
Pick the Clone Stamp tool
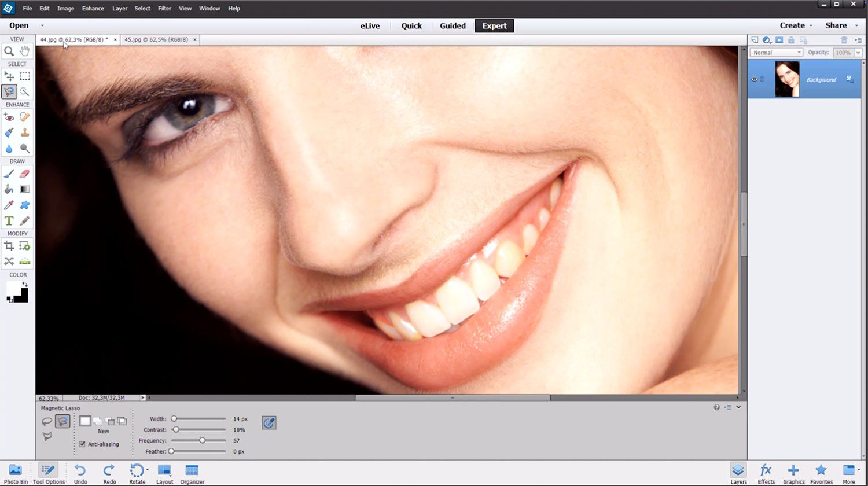(25, 132)
